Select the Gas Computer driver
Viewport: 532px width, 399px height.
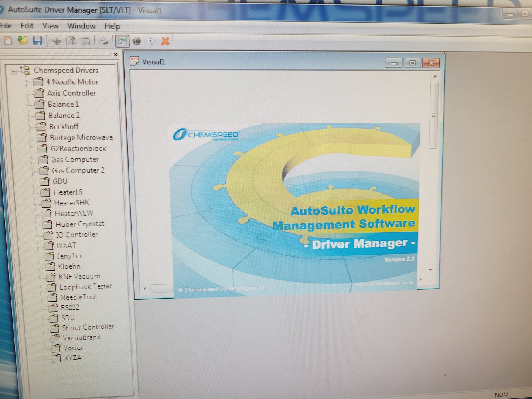tap(75, 160)
